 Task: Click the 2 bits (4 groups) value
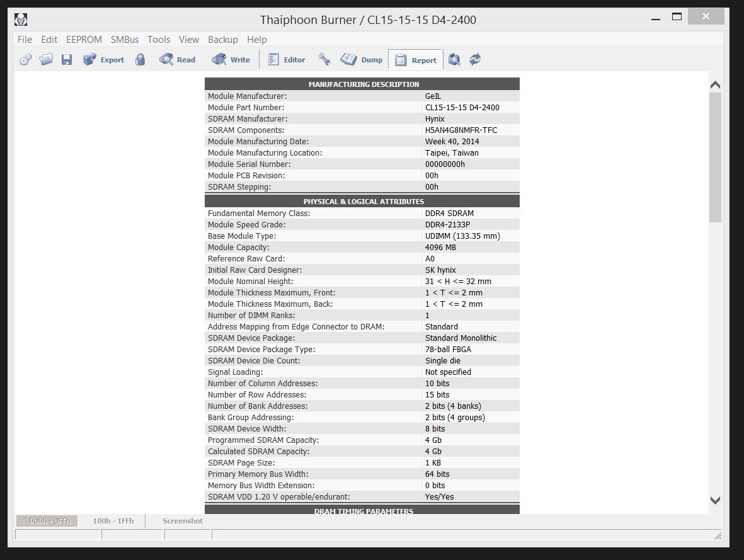coord(455,418)
